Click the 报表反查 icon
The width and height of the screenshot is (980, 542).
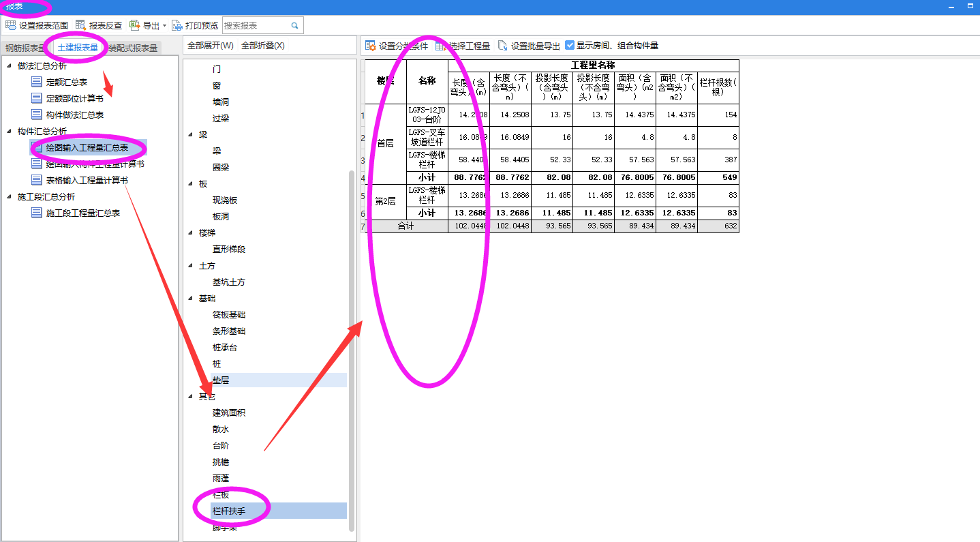(x=81, y=25)
